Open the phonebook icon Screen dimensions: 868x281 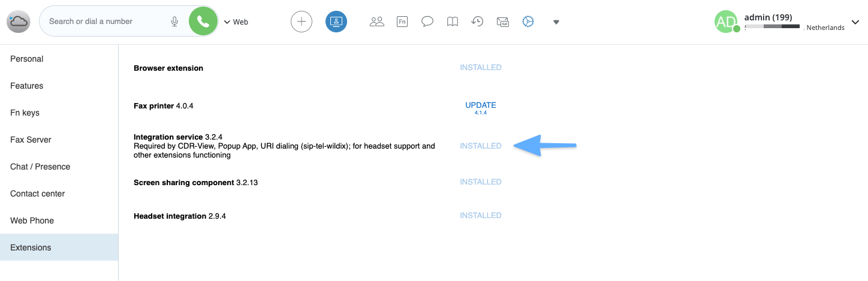(x=453, y=22)
